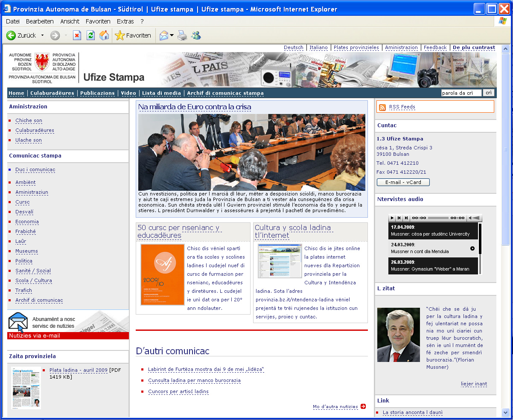Open the Favoriten menu in menu bar
The height and width of the screenshot is (420, 513).
point(98,21)
